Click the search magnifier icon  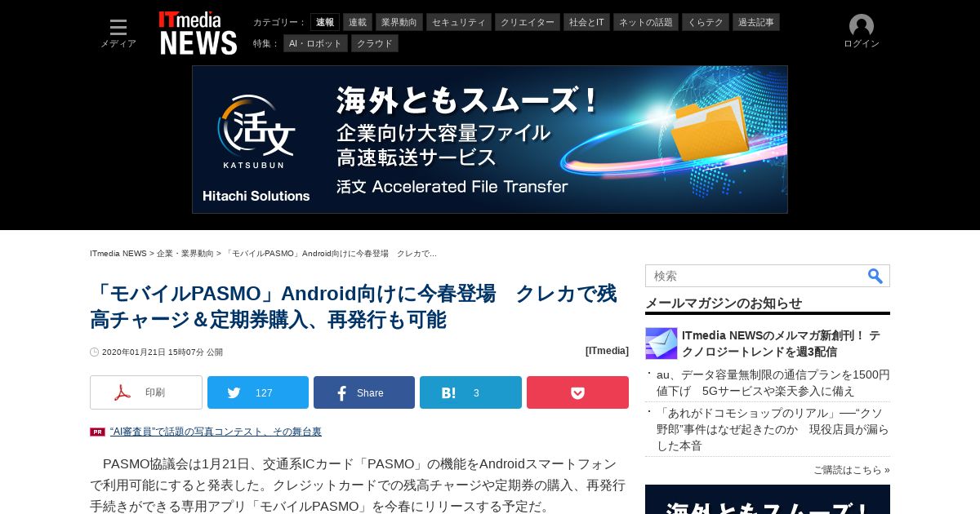click(875, 276)
